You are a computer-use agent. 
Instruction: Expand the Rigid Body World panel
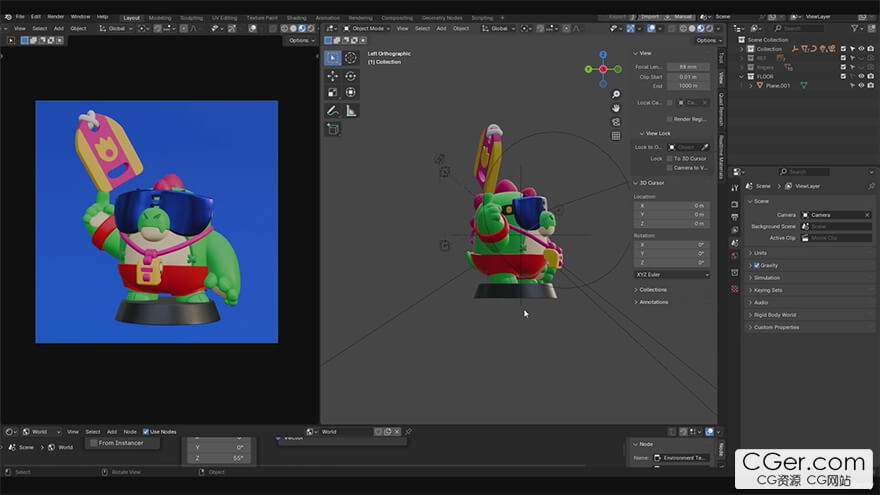[772, 315]
